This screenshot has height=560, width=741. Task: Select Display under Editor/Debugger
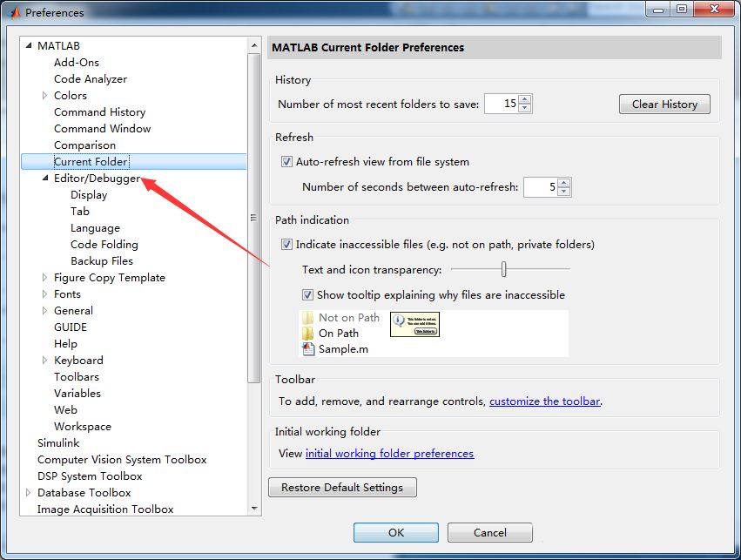pos(89,195)
